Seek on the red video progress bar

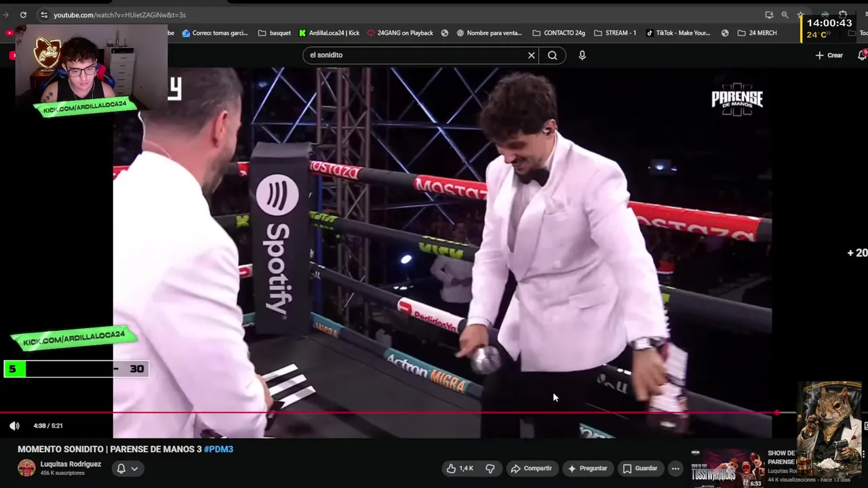click(390, 412)
